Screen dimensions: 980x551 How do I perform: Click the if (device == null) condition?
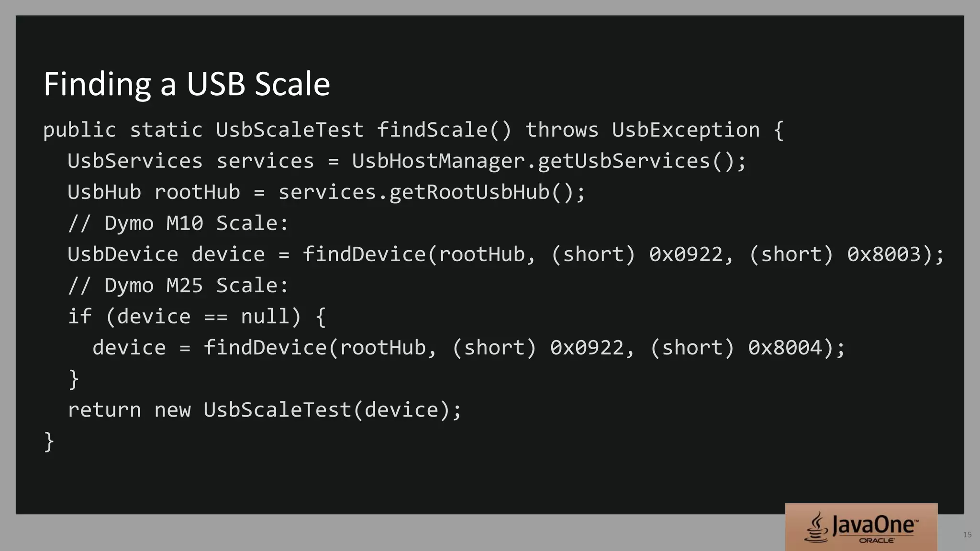click(x=185, y=317)
